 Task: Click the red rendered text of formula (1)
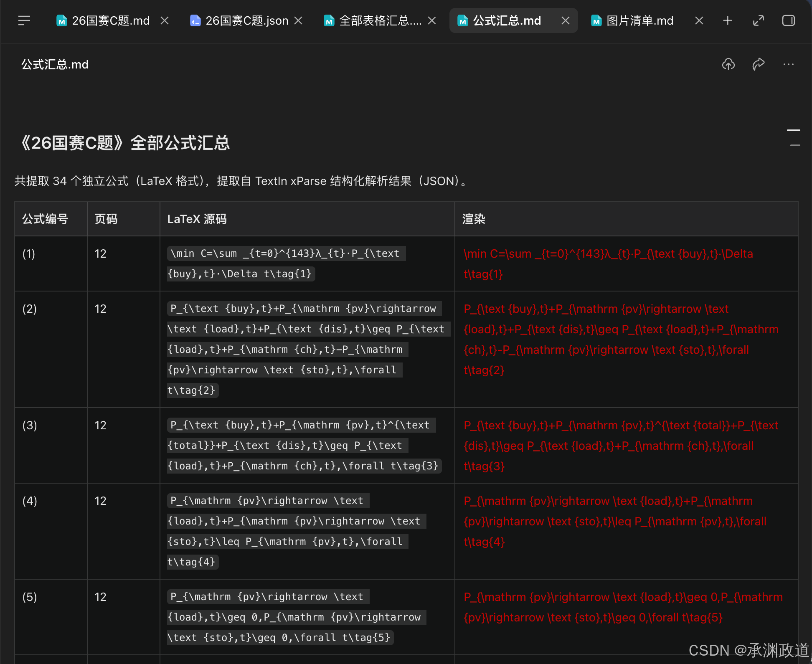click(608, 264)
